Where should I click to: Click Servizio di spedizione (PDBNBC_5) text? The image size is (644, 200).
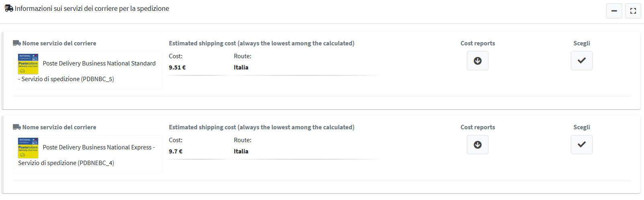point(68,79)
